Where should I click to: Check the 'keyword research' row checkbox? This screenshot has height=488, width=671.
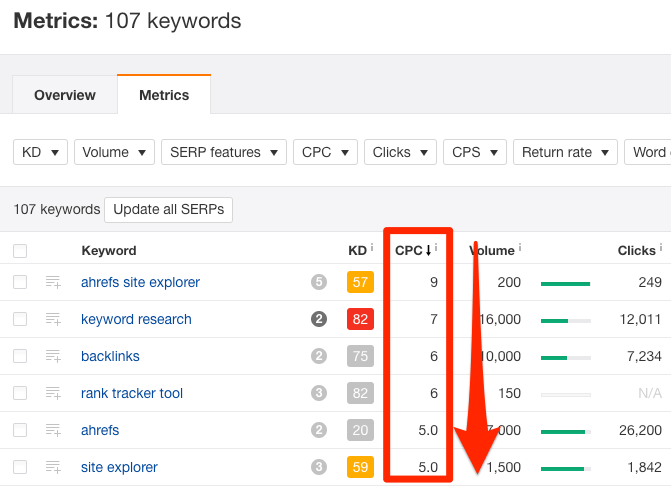(20, 319)
